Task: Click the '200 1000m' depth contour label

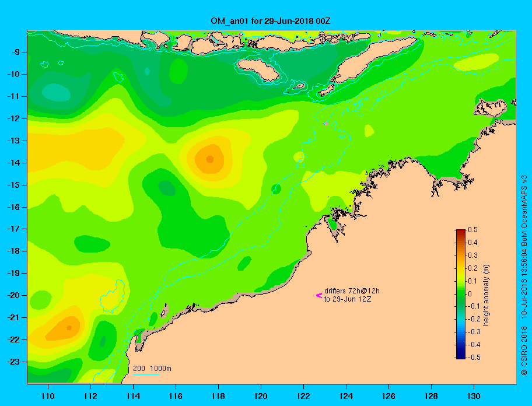Action: [152, 369]
